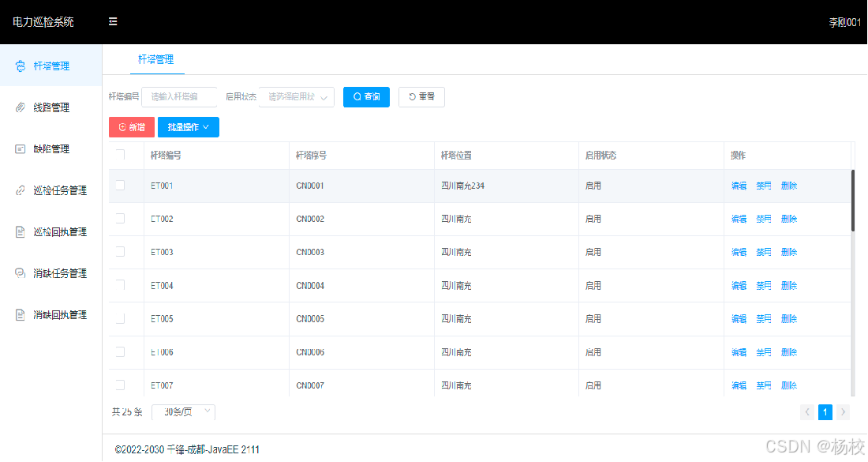Toggle the select-all checkbox in table header
The height and width of the screenshot is (462, 868).
120,155
